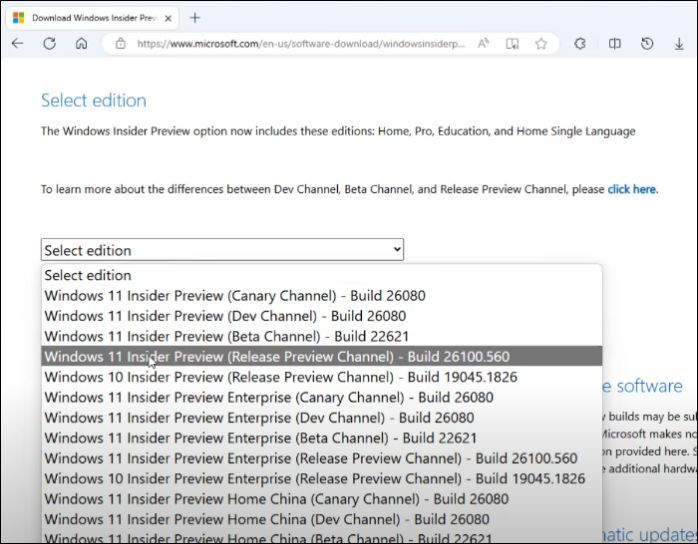Click the Select edition dropdown box
Viewport: 698px width, 544px height.
point(222,250)
